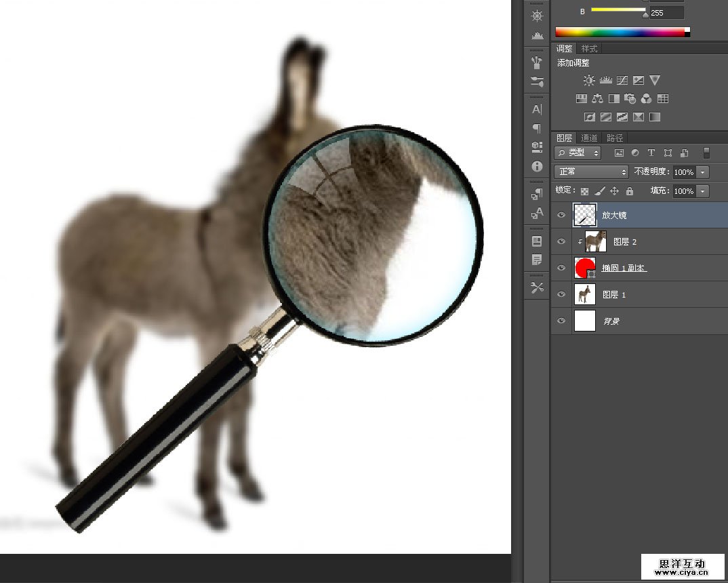This screenshot has width=728, height=583.
Task: Toggle visibility of 图层 2
Action: click(561, 241)
